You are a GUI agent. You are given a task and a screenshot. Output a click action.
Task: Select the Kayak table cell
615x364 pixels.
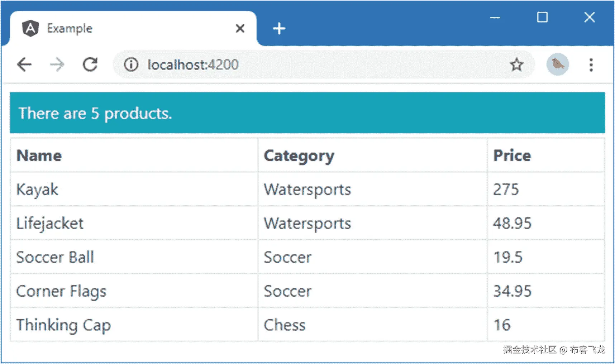coord(37,189)
